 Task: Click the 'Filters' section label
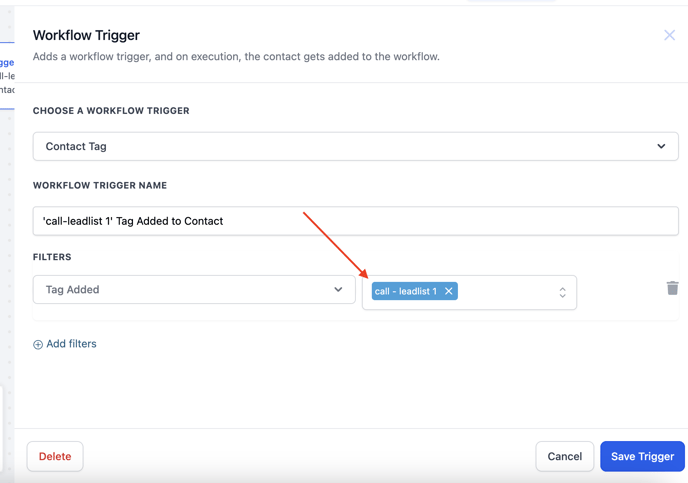52,257
